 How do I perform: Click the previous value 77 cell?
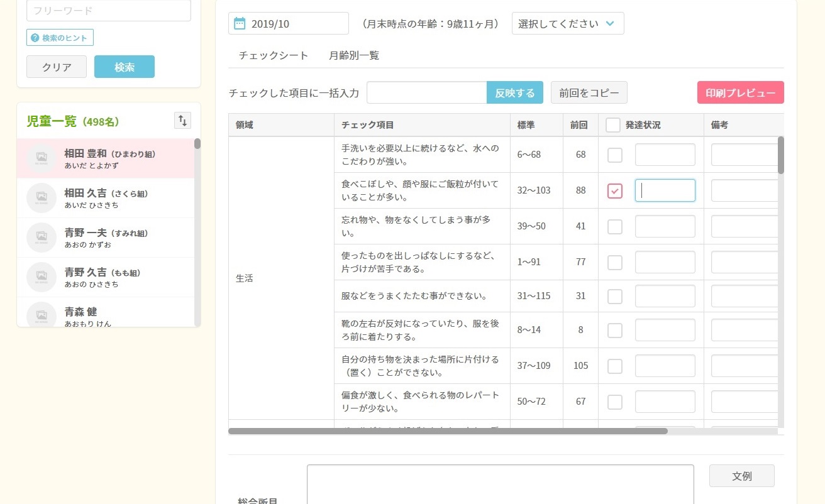click(x=580, y=262)
